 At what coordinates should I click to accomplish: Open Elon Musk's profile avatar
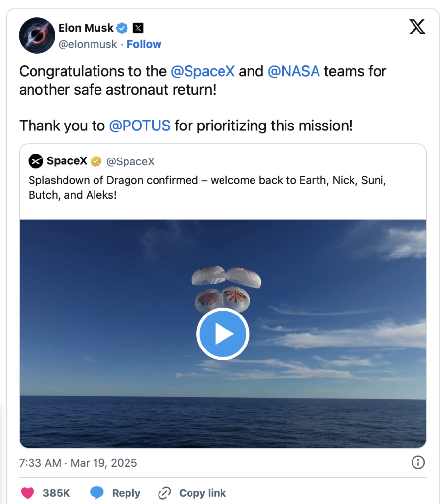(x=37, y=35)
